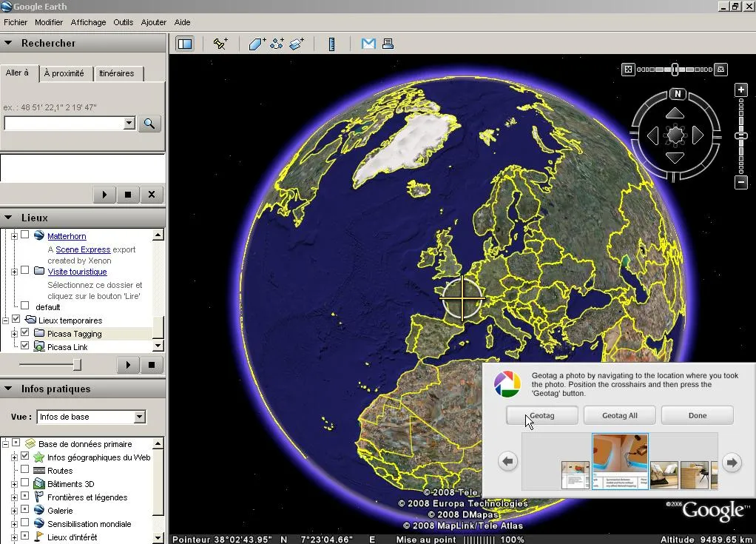This screenshot has height=544, width=756.
Task: Click the search text input field
Action: 64,124
